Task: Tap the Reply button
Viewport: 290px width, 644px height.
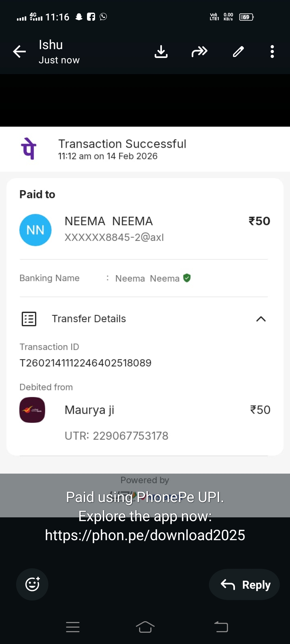Action: 244,585
